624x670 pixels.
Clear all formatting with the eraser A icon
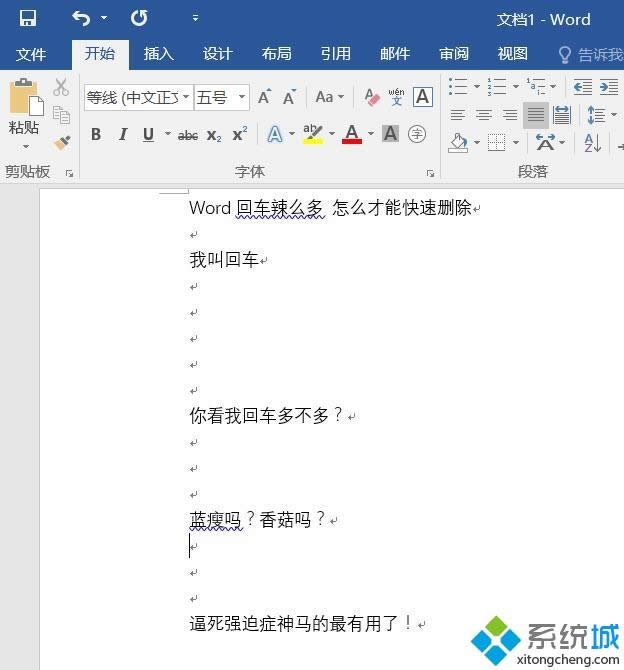372,97
